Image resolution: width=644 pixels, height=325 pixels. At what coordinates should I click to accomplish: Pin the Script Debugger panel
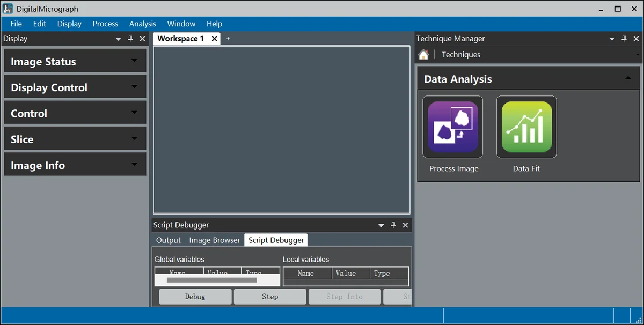[x=393, y=225]
